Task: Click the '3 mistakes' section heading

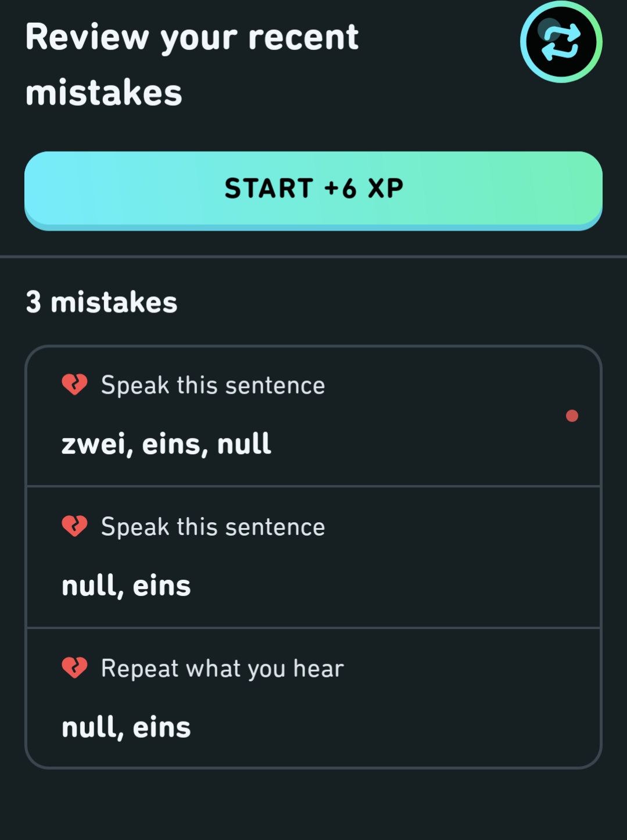Action: pos(102,302)
